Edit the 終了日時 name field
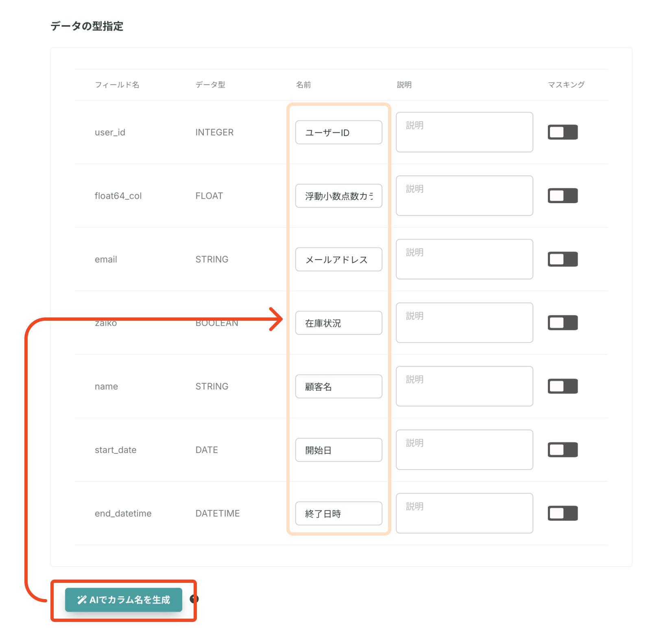The height and width of the screenshot is (639, 672). [x=338, y=513]
